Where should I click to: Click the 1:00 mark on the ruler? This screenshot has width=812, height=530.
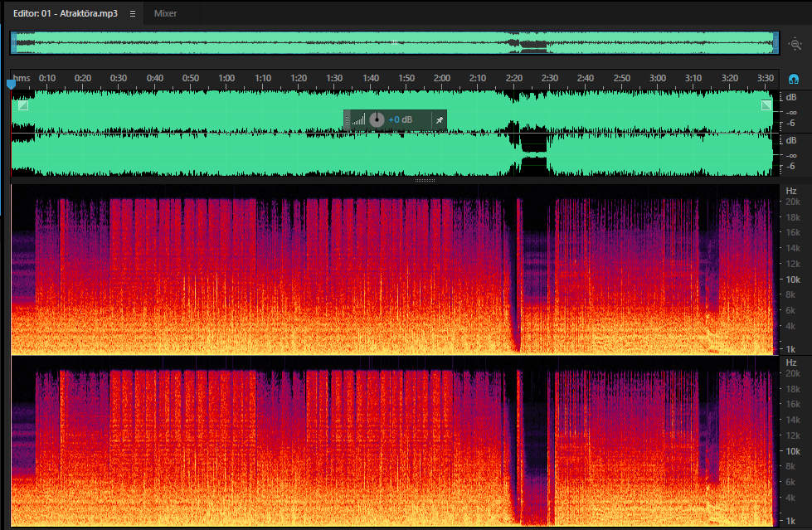pyautogui.click(x=226, y=78)
